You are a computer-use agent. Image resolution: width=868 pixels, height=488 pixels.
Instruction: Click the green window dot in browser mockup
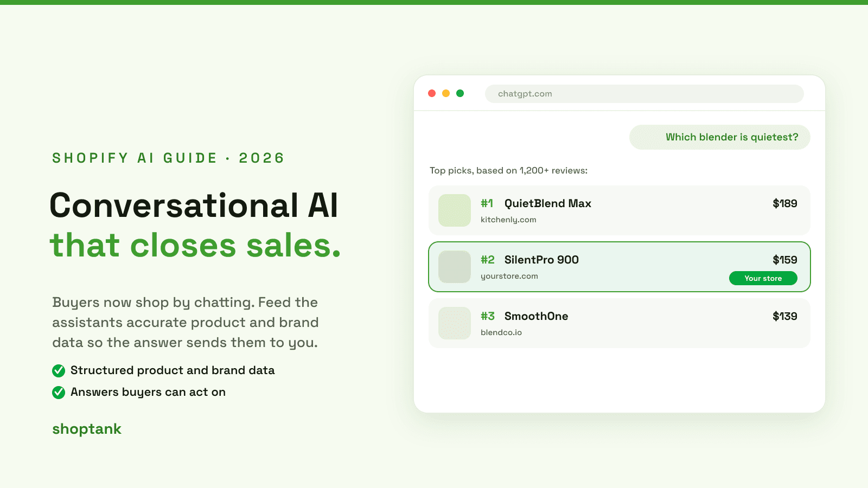[460, 93]
